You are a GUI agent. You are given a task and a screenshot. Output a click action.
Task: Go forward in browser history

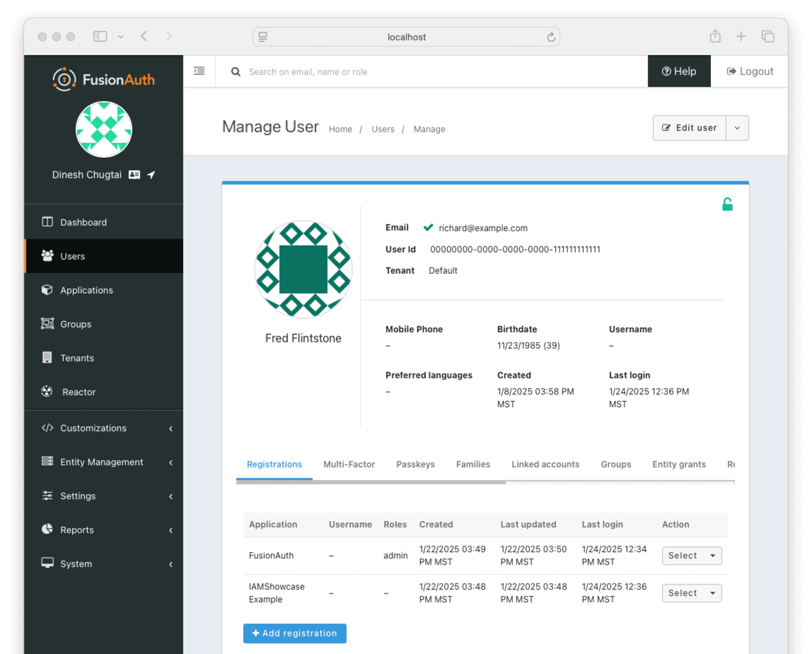click(169, 37)
